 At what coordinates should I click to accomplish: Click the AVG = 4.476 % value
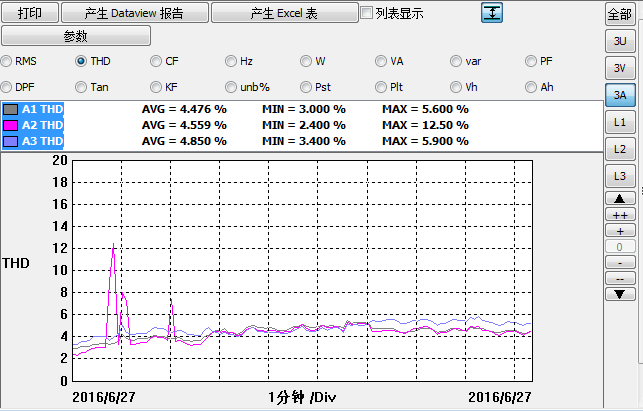point(184,110)
